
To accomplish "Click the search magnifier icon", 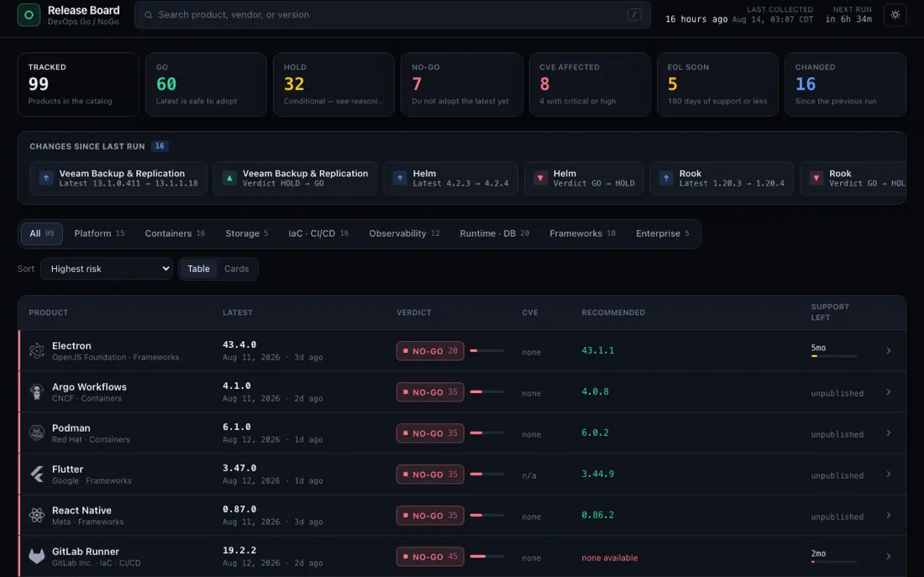I will [149, 15].
